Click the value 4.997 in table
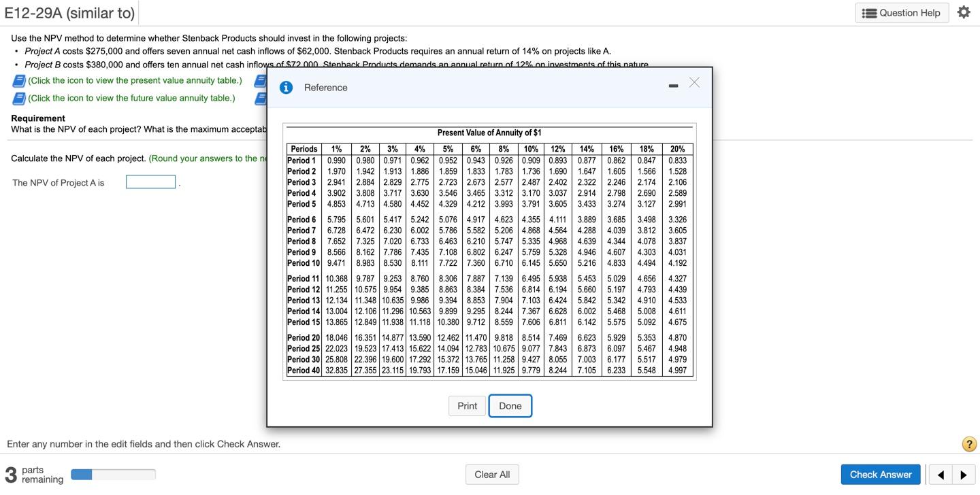The height and width of the screenshot is (495, 980). point(677,371)
